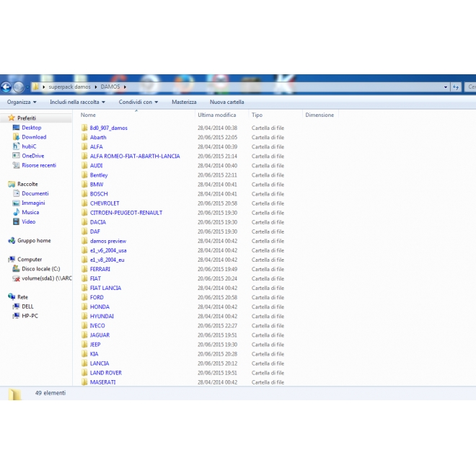
Task: Select the HONDA folder name
Action: point(100,307)
